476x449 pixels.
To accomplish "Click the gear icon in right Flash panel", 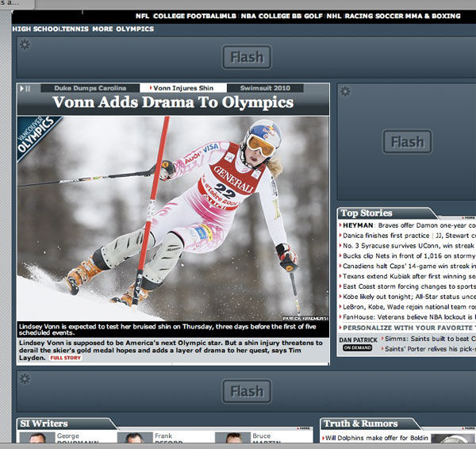I will 345,91.
